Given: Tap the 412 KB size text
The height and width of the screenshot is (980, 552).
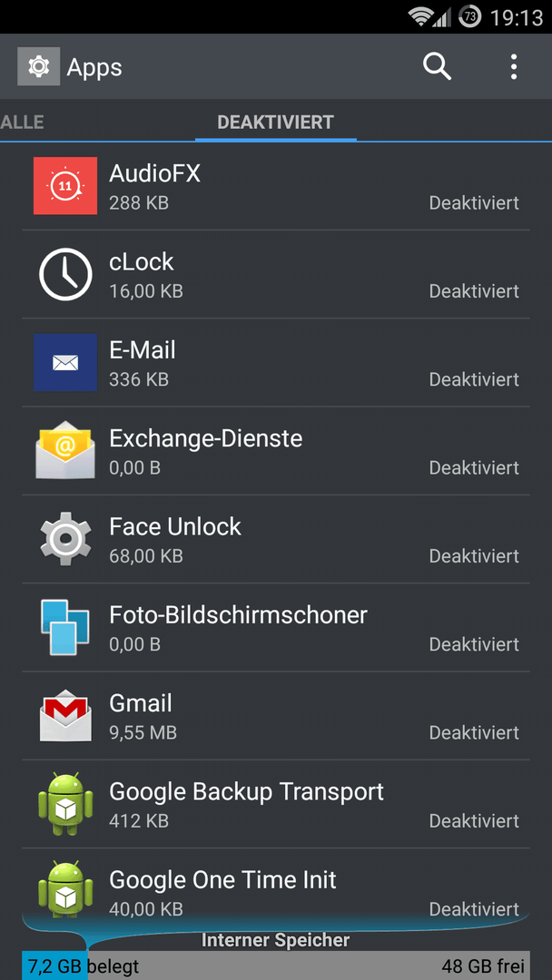Looking at the screenshot, I should pos(139,820).
